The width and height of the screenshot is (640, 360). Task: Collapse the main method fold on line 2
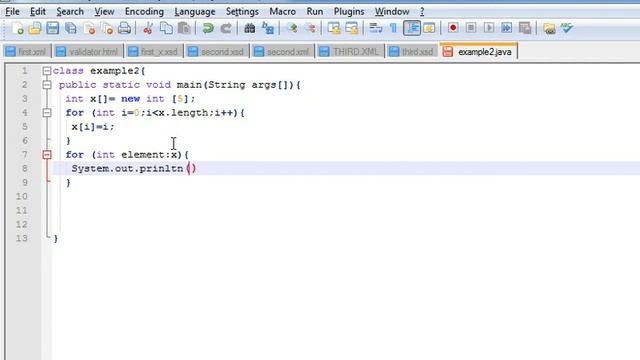click(47, 85)
